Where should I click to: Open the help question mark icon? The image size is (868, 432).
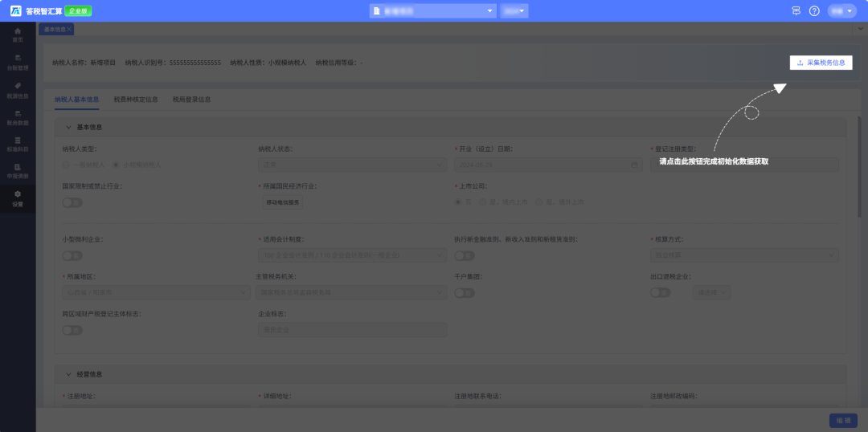coord(814,11)
